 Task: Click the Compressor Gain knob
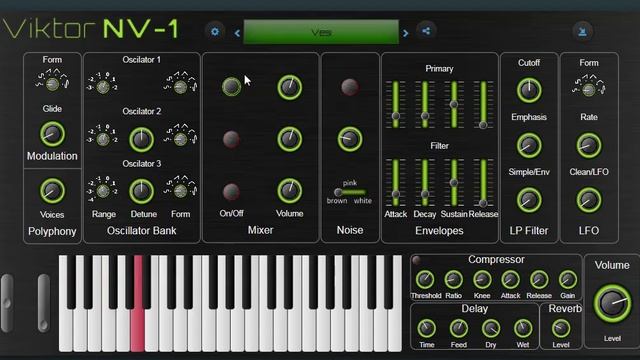click(568, 280)
